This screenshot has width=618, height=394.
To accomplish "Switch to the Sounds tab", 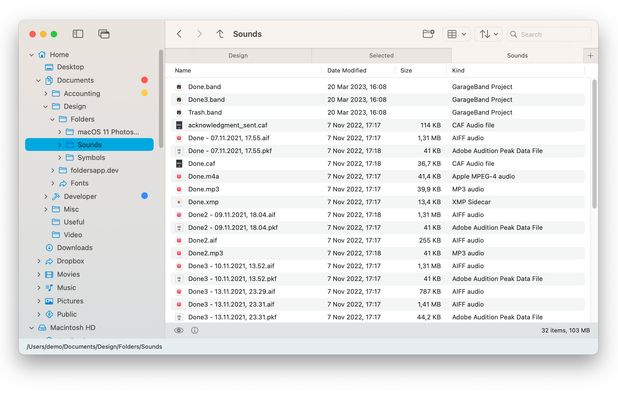I will [x=517, y=56].
